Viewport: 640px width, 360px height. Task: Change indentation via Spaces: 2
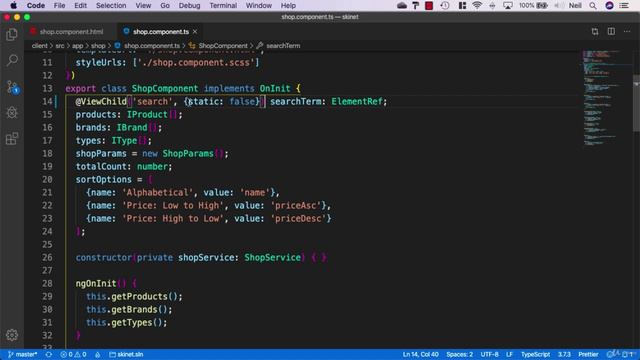(x=460, y=354)
